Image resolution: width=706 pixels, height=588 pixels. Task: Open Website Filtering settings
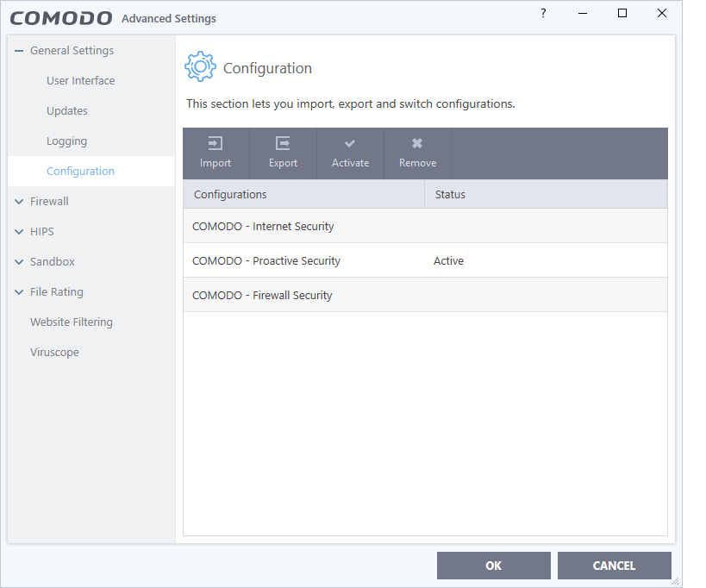(x=72, y=322)
